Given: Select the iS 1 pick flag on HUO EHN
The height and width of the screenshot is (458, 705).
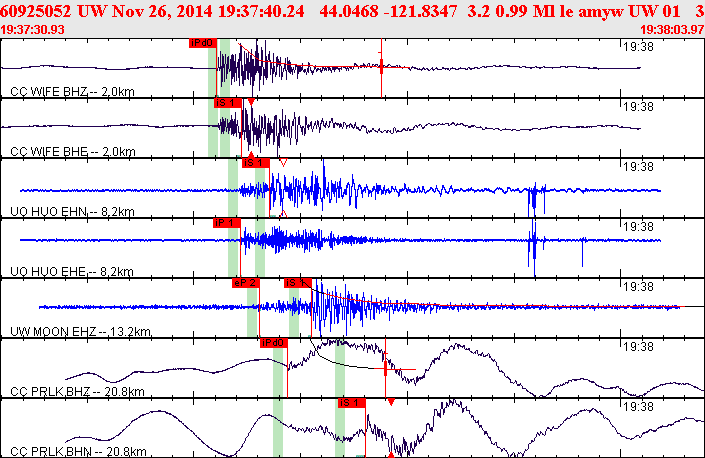Looking at the screenshot, I should click(x=256, y=163).
